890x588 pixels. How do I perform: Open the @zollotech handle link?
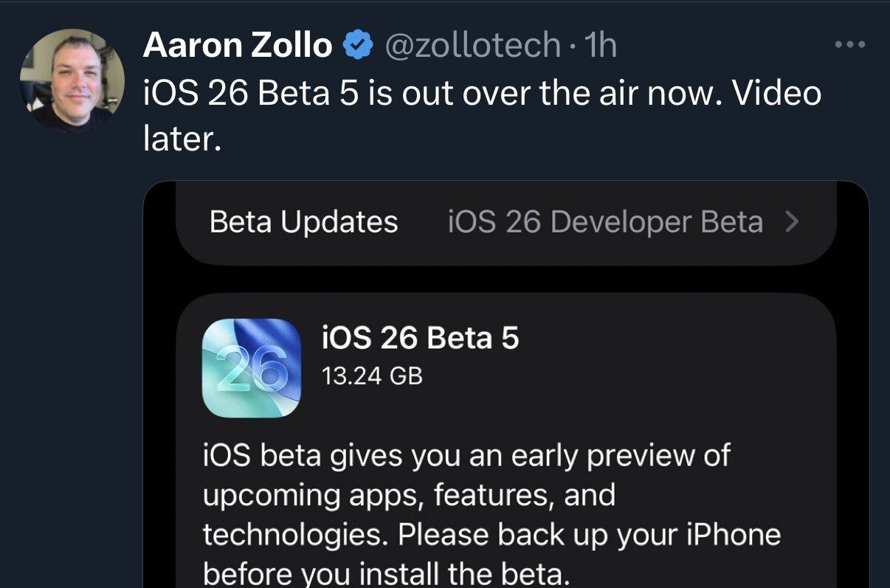coord(472,46)
